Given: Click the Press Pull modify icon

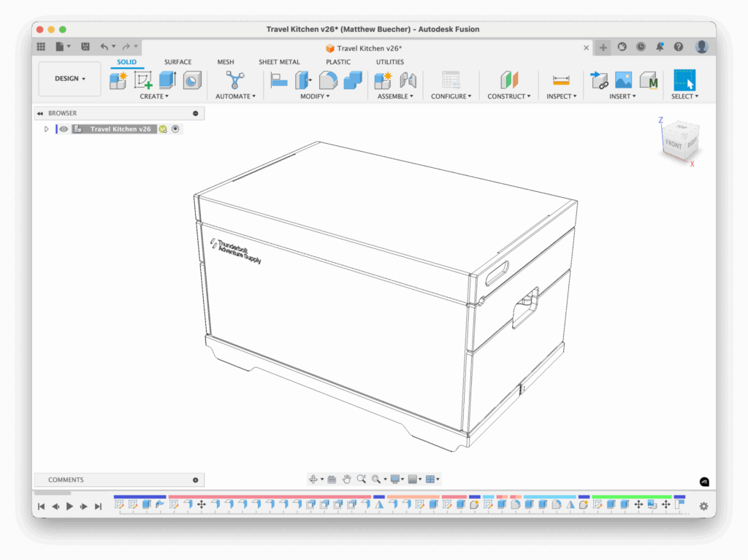Looking at the screenshot, I should [x=303, y=80].
